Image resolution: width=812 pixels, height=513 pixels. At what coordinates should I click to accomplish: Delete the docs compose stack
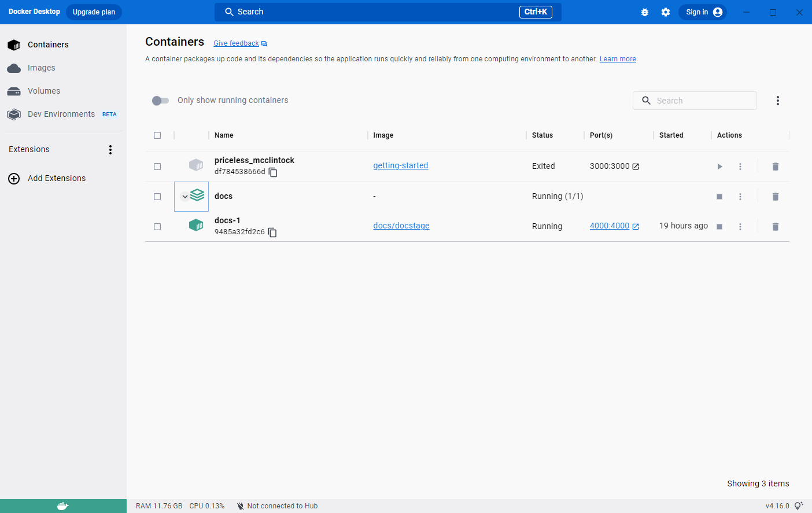pos(775,197)
